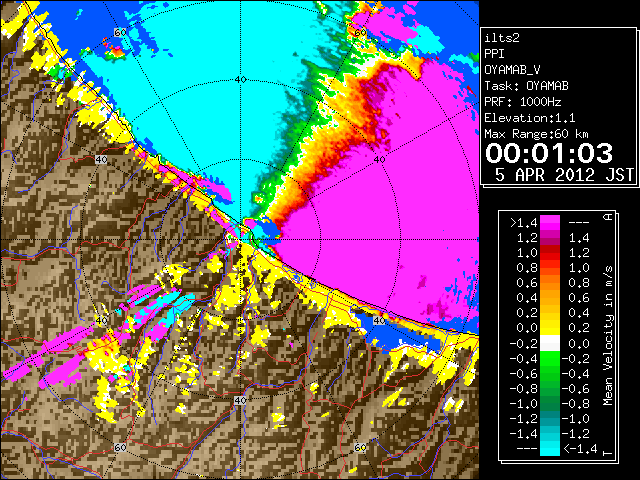Click the 'PRF: 1000Hz' value

[x=522, y=102]
